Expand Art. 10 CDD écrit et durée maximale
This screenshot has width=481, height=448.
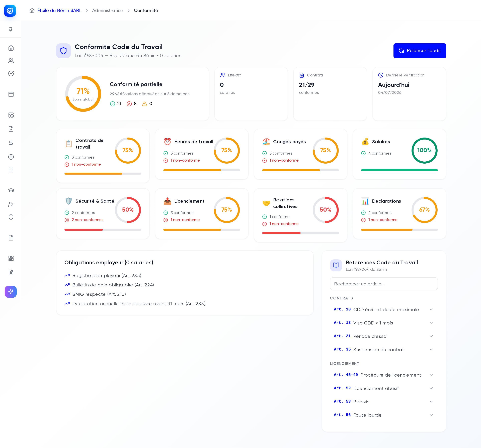[x=384, y=309]
